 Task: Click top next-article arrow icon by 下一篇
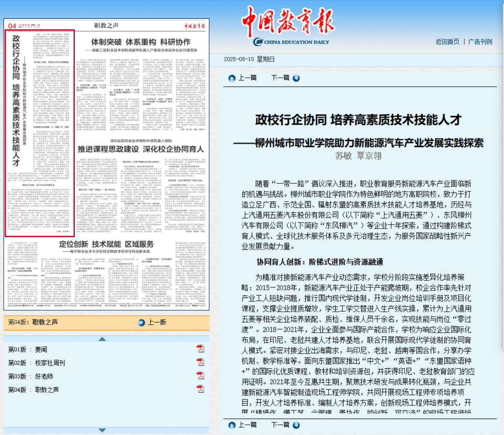(296, 78)
